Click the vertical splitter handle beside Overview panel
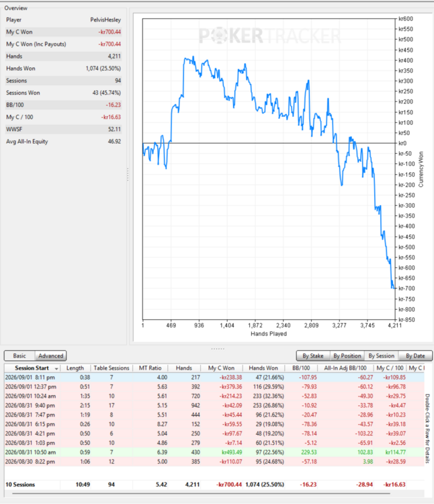Screen dimensions: 434x504 128,175
